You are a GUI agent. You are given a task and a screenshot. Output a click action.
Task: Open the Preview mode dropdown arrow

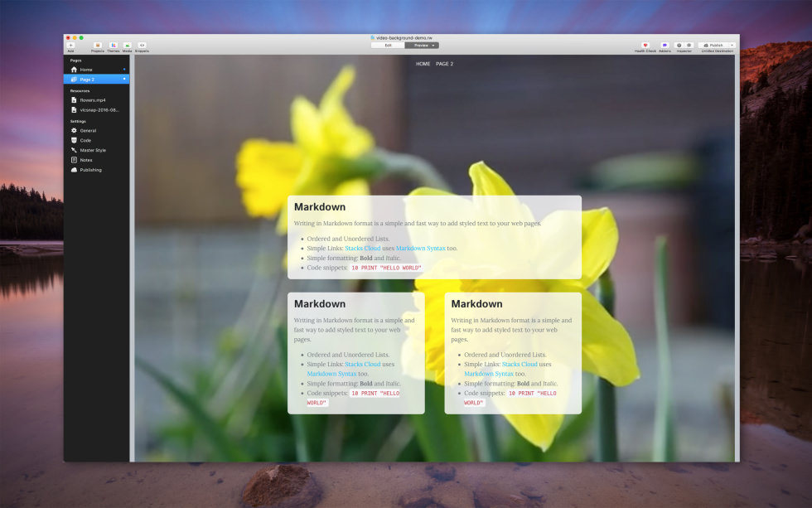click(x=434, y=46)
